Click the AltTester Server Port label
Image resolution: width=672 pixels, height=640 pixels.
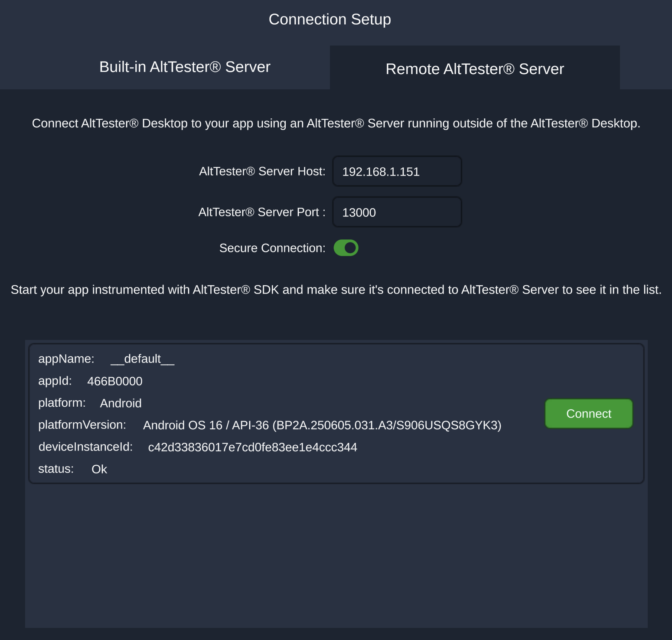[x=261, y=212]
